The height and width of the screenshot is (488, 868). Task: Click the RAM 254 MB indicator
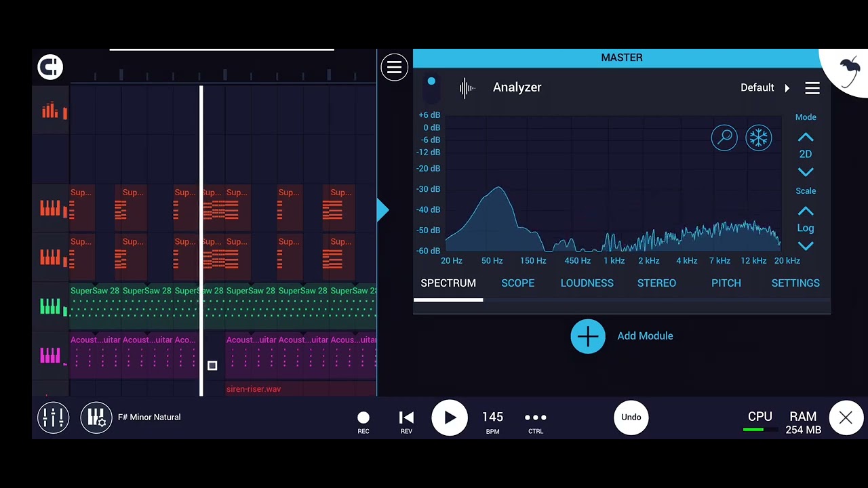[803, 422]
